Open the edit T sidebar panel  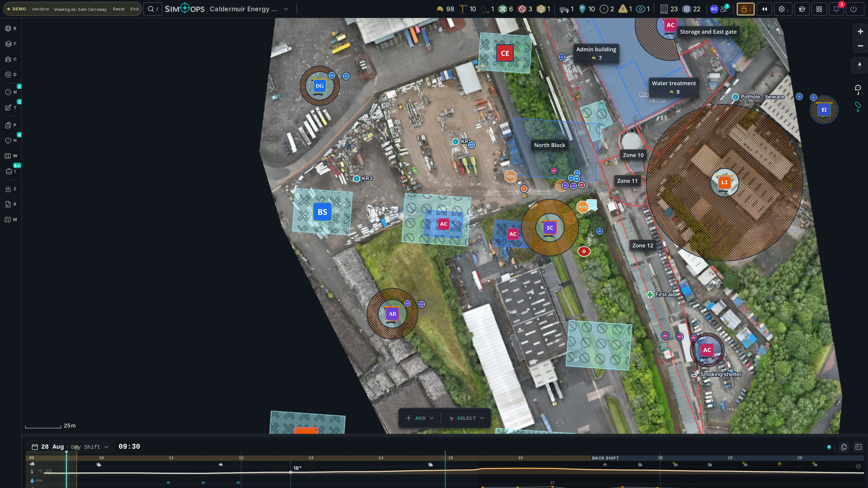point(11,108)
